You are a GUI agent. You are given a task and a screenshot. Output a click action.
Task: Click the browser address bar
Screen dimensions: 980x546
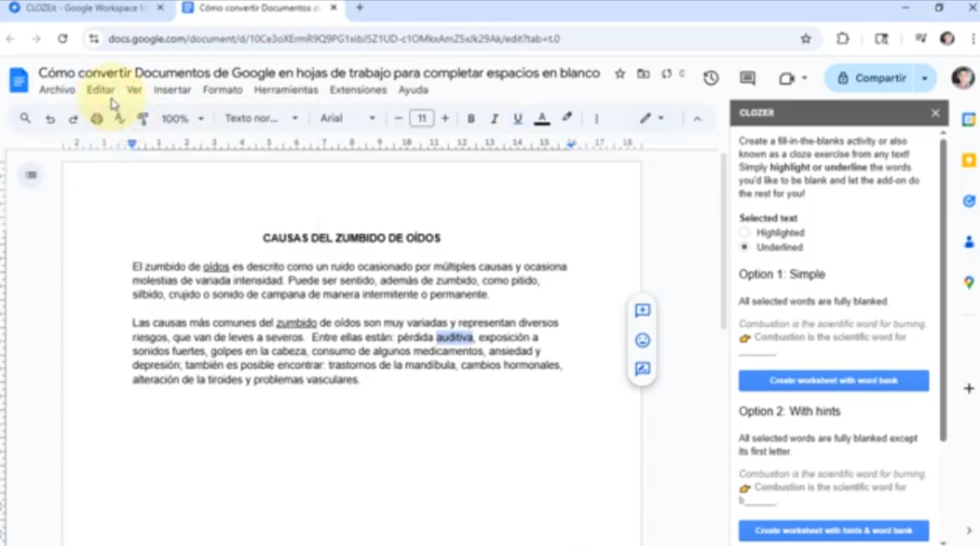(x=450, y=39)
